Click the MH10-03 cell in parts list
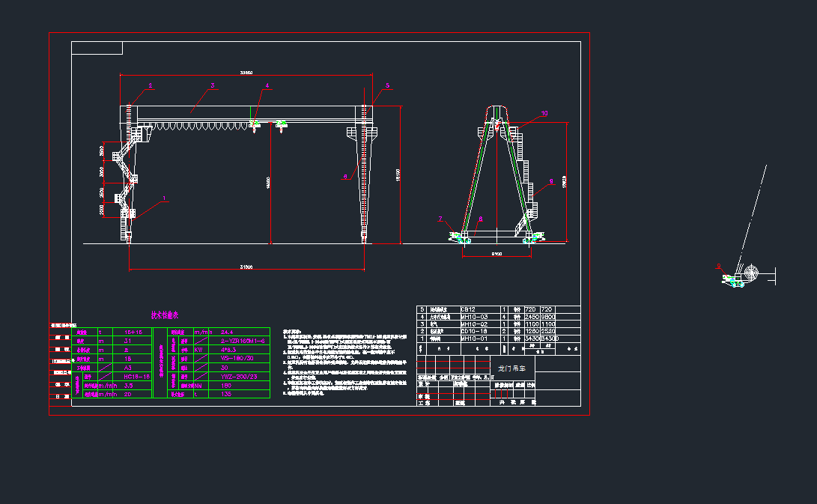817x504 pixels. (x=473, y=317)
